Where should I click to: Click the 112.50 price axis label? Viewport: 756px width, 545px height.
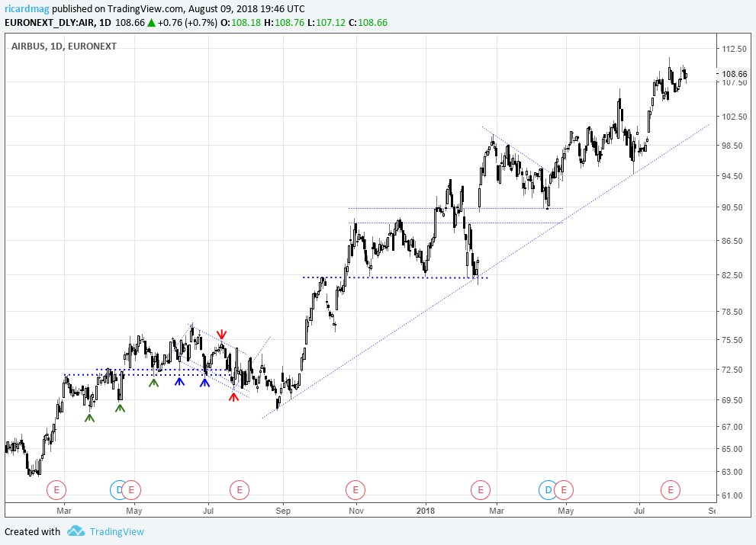coord(734,49)
